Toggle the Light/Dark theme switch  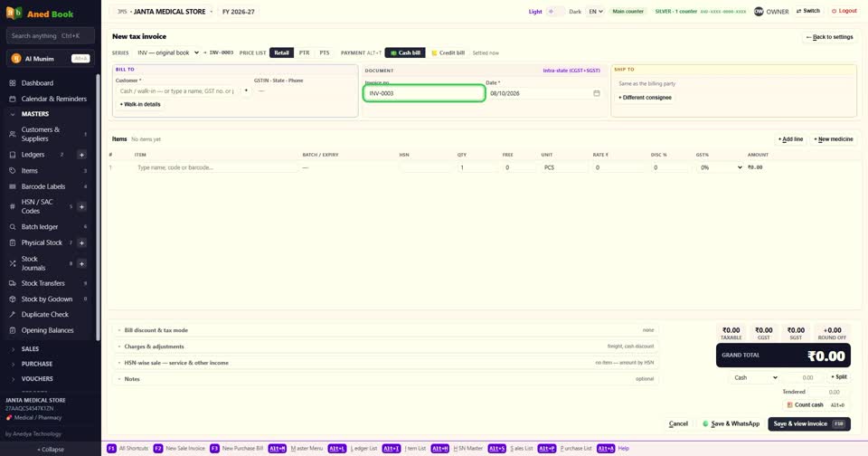[x=555, y=12]
